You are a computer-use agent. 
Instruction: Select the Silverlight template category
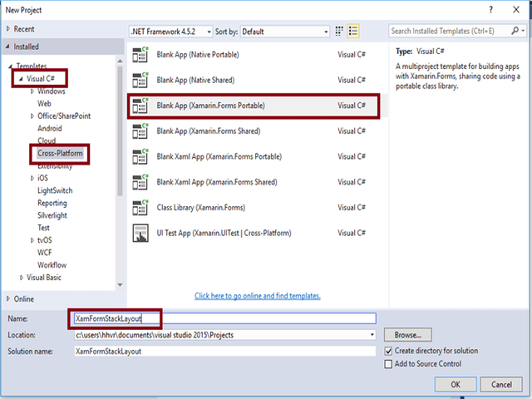tap(52, 215)
